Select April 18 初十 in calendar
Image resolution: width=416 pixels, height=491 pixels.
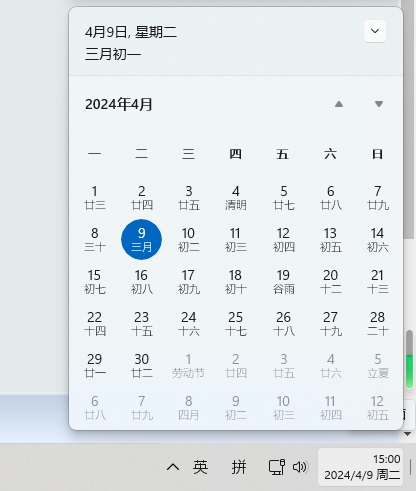[236, 282]
